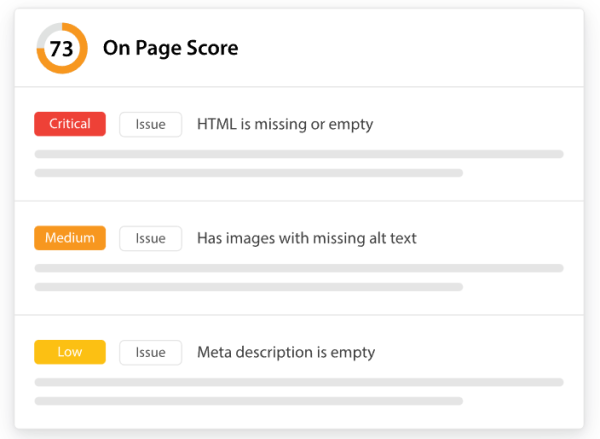
Task: Click the Issue tag beside the Low badge
Action: (150, 352)
